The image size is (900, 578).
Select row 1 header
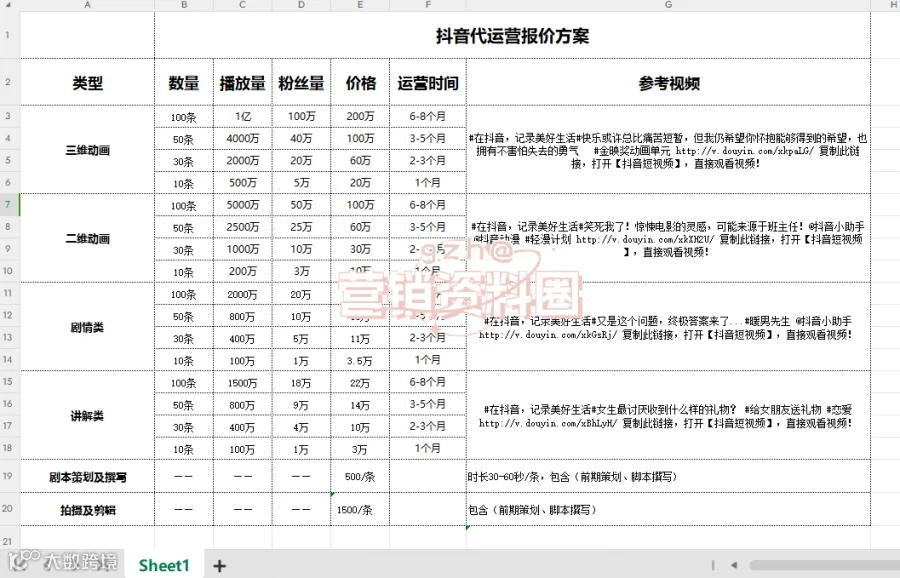coord(9,35)
